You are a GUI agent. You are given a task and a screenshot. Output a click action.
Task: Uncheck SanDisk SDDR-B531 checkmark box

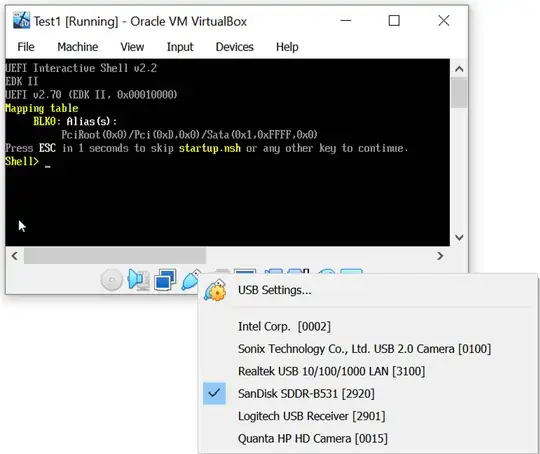[x=215, y=393]
